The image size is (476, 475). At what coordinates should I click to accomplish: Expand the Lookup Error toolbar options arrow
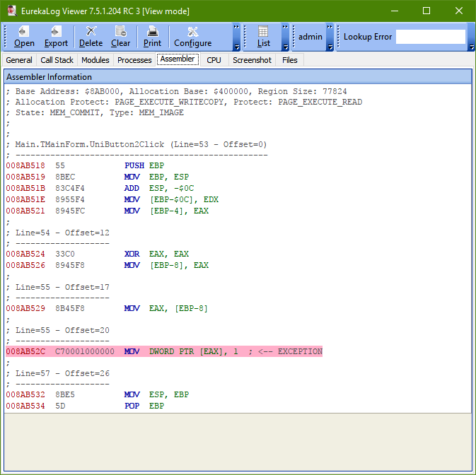(x=471, y=47)
